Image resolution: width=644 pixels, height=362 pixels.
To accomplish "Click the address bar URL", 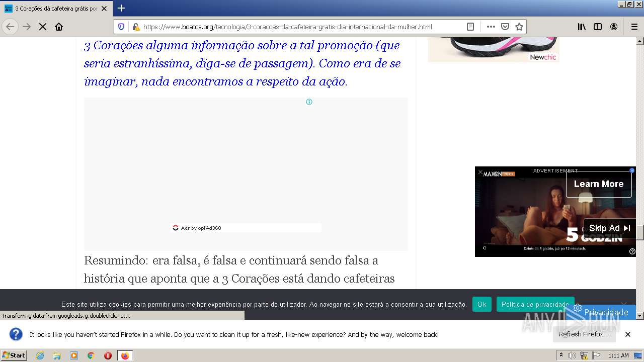I will point(287,27).
